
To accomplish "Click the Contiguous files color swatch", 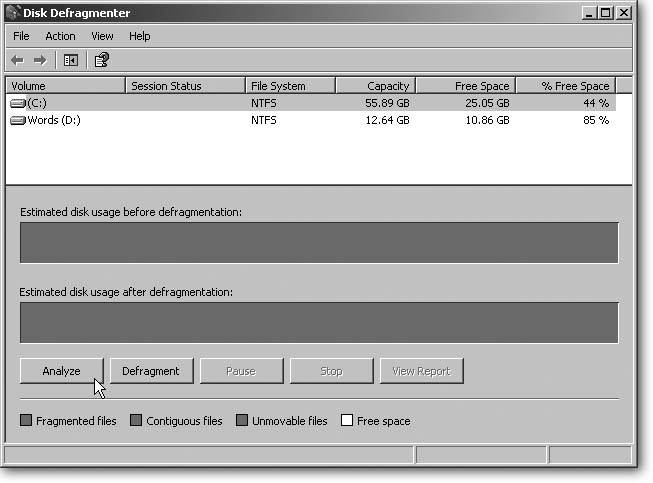I will click(136, 420).
